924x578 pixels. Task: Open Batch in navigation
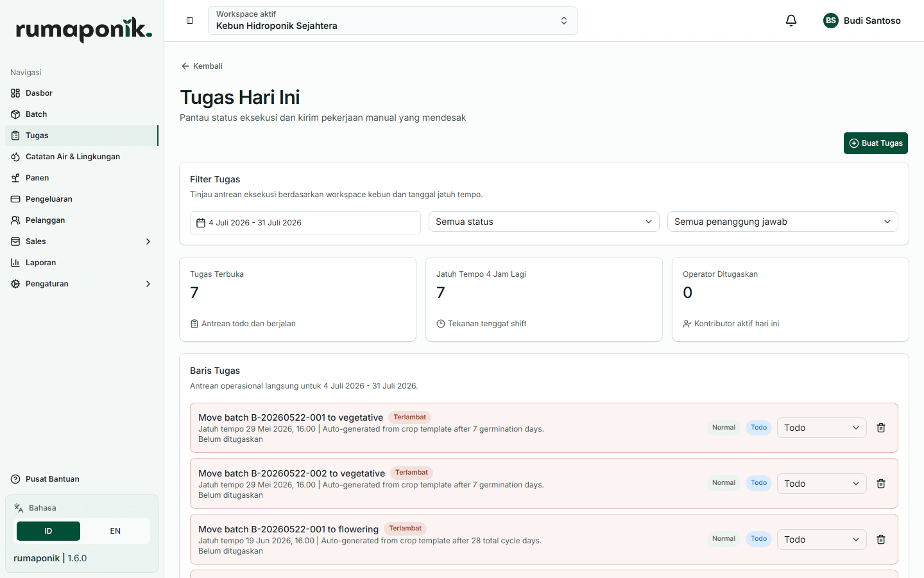pos(81,114)
